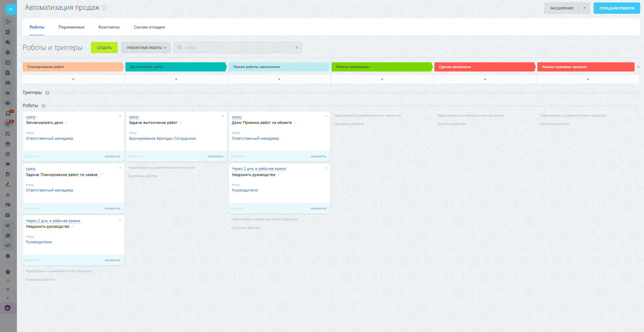
Task: Open the mail envelope icon in sidebar
Action: (x=8, y=93)
